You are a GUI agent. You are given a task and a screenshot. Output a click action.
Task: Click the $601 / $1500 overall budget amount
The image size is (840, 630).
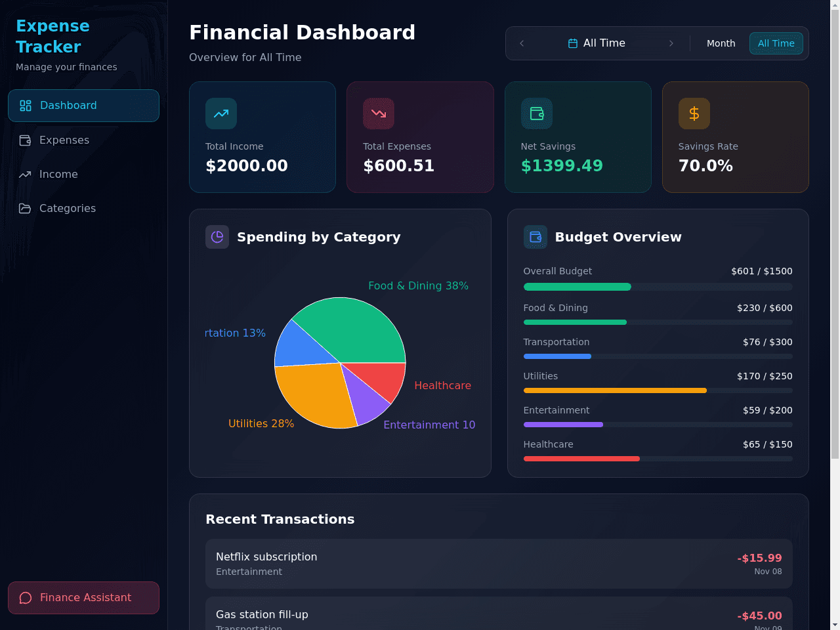point(762,271)
